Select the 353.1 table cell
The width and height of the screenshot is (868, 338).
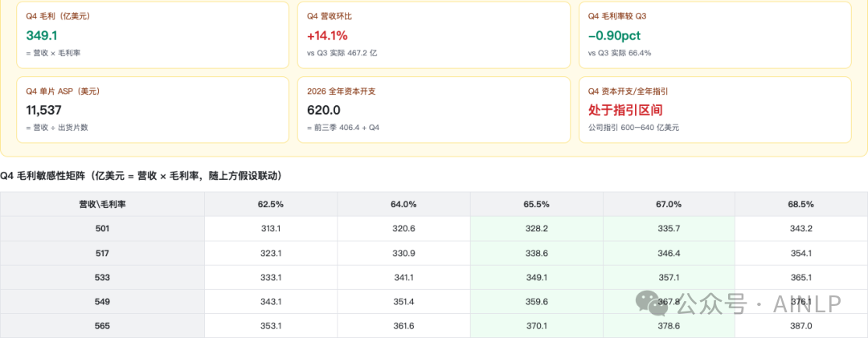pyautogui.click(x=271, y=326)
